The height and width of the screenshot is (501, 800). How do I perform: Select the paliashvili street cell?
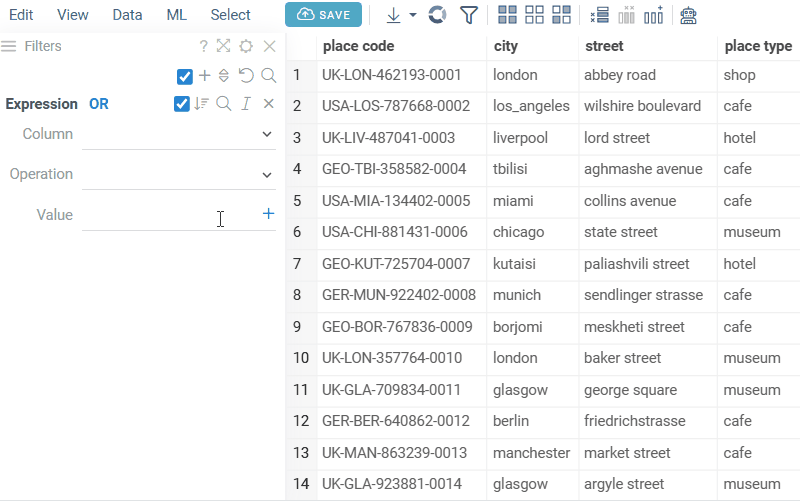[x=648, y=264]
